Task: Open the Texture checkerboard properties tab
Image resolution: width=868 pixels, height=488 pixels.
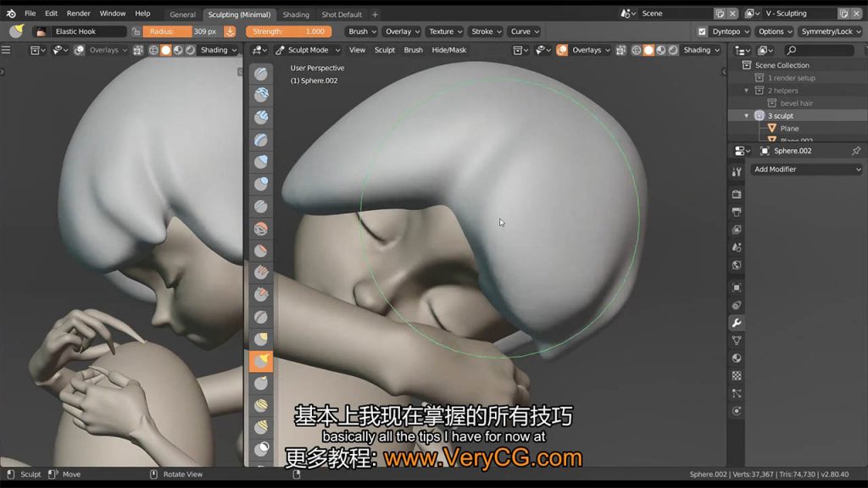Action: tap(737, 375)
